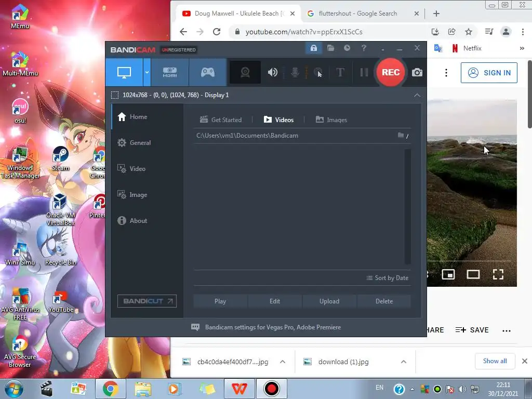The image size is (532, 399).
Task: Start recording with red REC button
Action: 391,72
